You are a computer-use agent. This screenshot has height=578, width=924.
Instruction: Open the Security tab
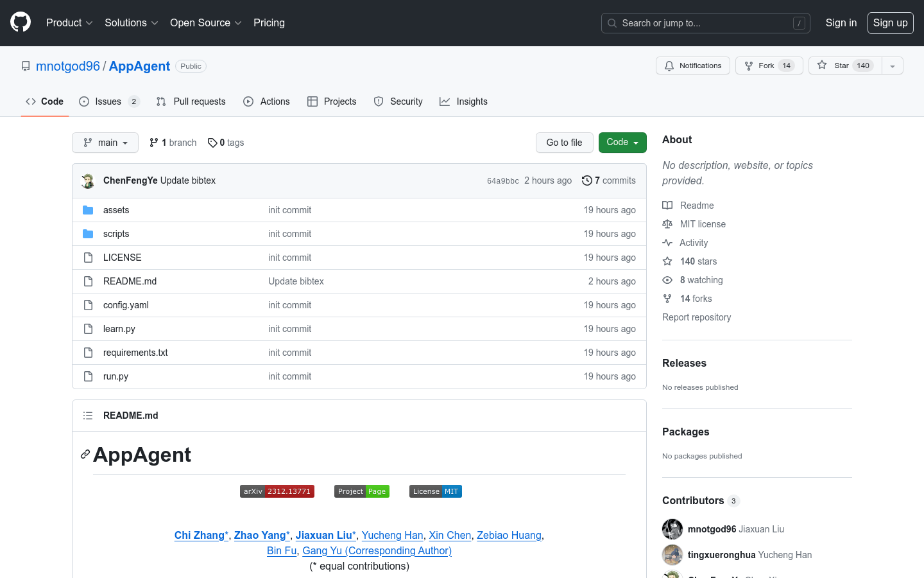coord(398,101)
